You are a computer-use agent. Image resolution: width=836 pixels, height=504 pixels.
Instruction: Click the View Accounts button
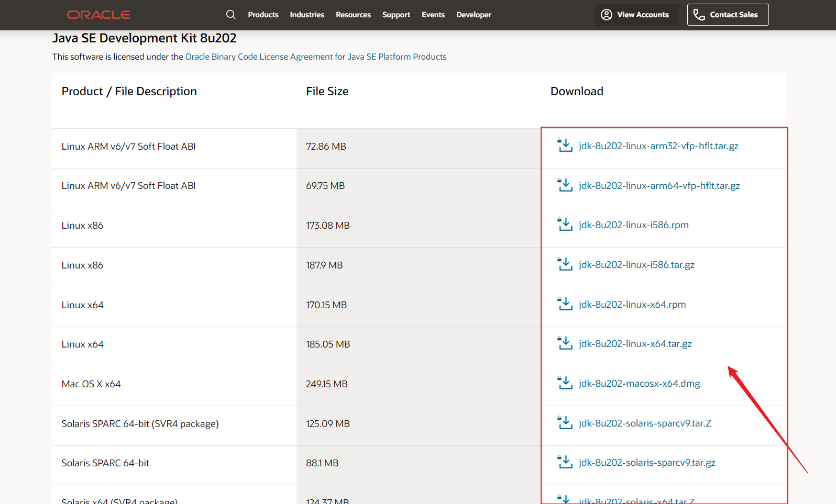[637, 15]
